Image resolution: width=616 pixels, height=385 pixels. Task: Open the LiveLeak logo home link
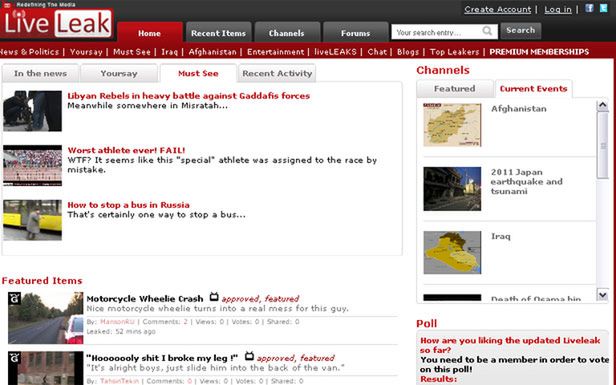[57, 24]
